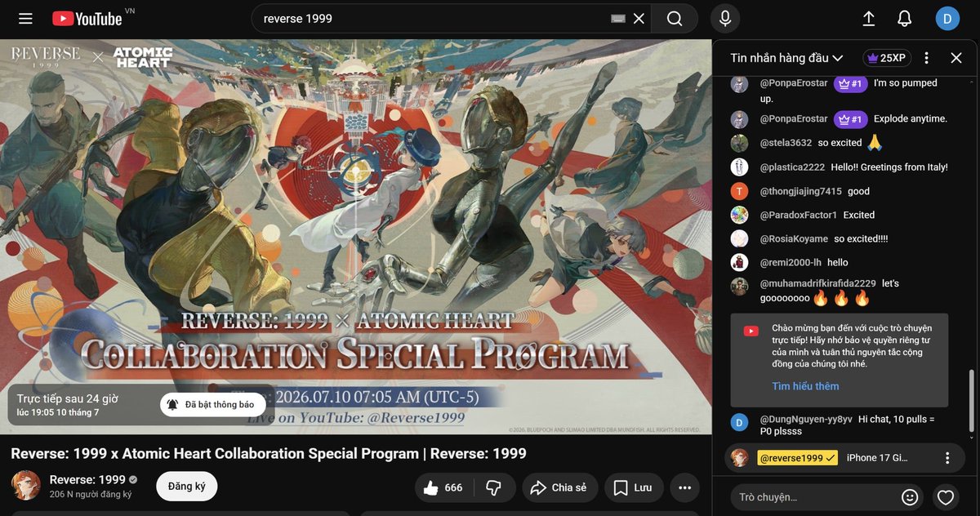
Task: Go to YouTube home via logo
Action: 87,18
